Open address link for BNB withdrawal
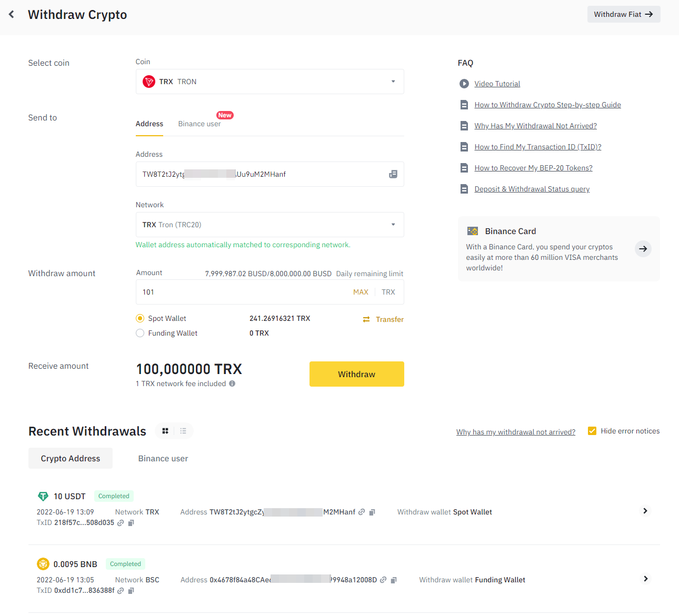Screen dimensions: 679x616 [x=383, y=580]
